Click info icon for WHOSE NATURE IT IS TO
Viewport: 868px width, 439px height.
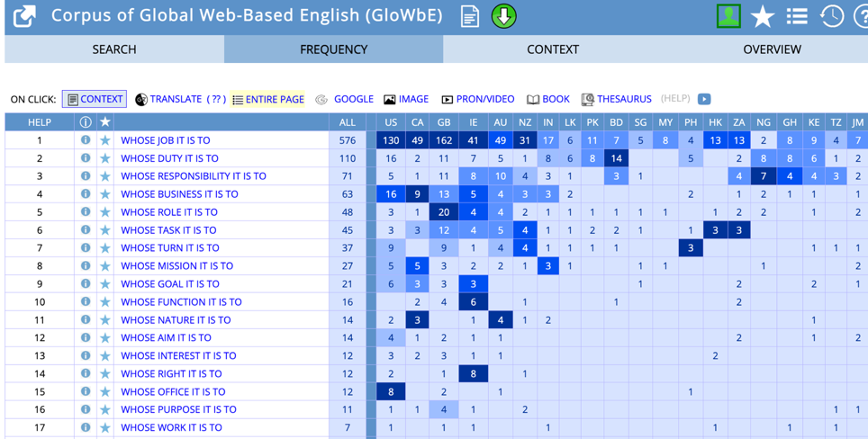(86, 319)
